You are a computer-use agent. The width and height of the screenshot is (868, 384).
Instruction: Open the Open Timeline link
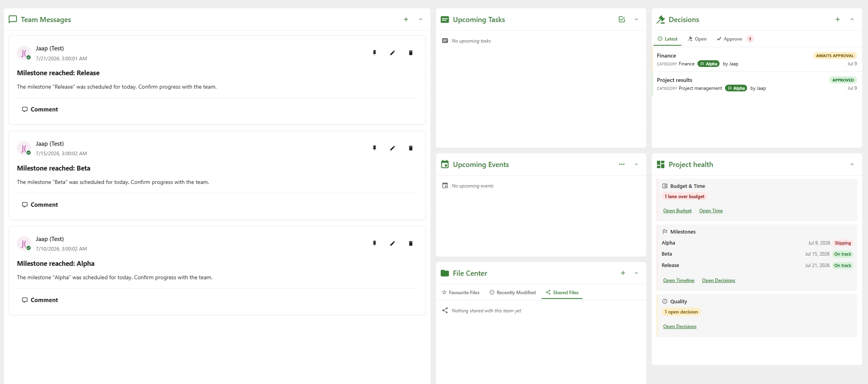coord(679,280)
